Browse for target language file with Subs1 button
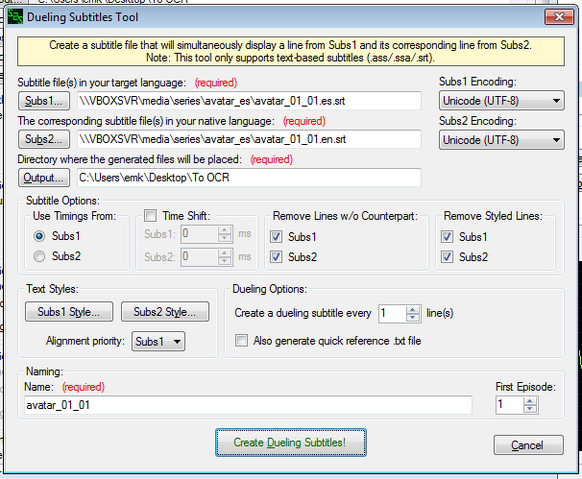582x479 pixels. click(x=44, y=101)
